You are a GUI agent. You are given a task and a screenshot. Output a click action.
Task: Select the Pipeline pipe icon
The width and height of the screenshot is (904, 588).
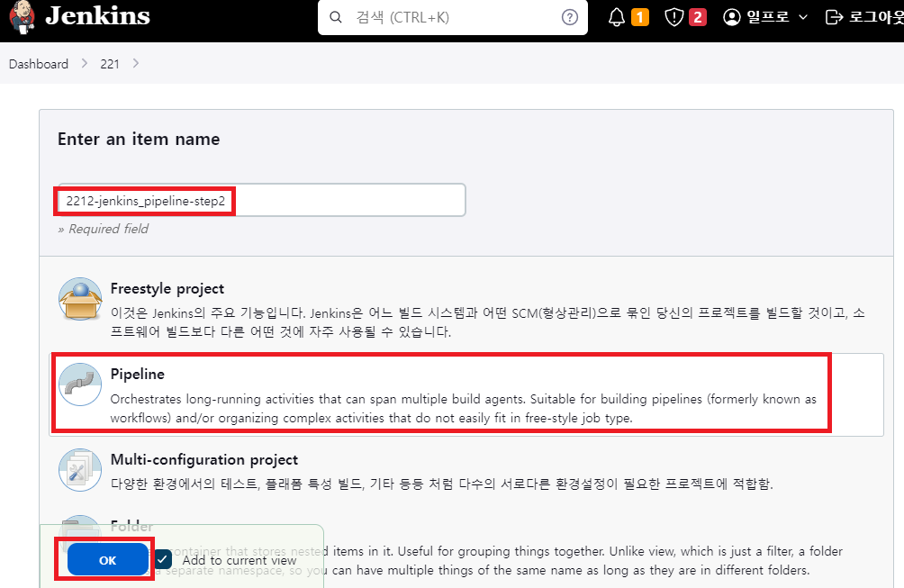80,384
